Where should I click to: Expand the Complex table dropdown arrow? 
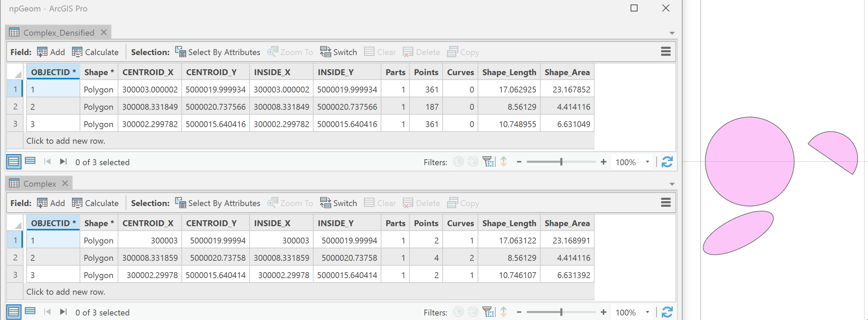[672, 183]
